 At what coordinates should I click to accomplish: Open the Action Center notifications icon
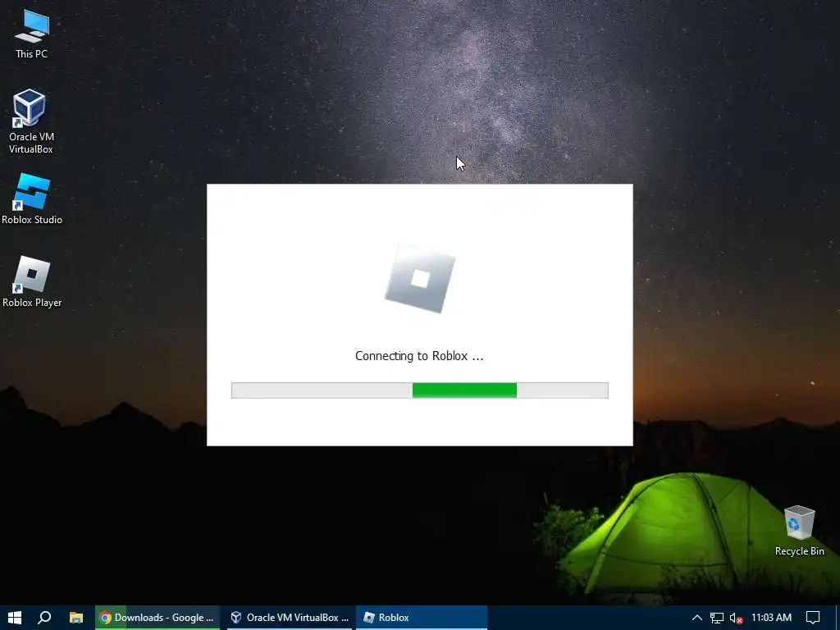[x=813, y=618]
